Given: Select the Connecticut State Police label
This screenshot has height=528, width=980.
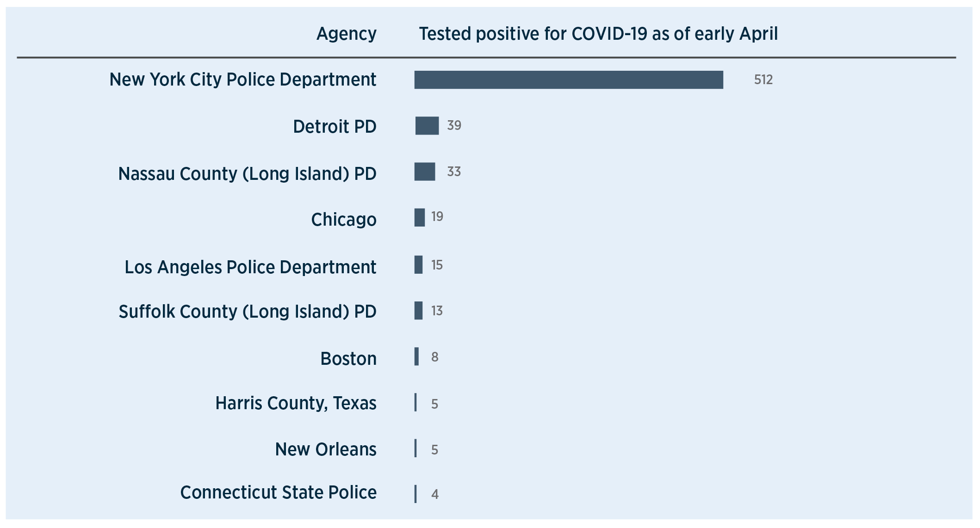Looking at the screenshot, I should 278,492.
